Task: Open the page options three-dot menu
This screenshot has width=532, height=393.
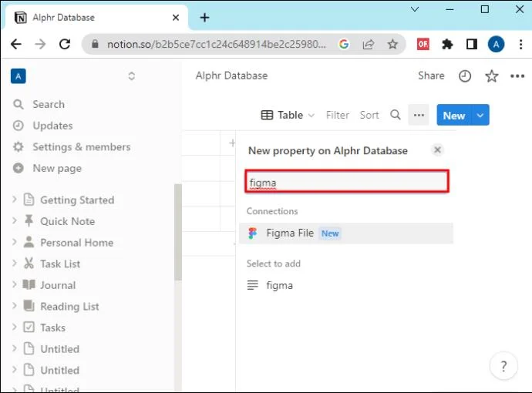Action: point(517,76)
